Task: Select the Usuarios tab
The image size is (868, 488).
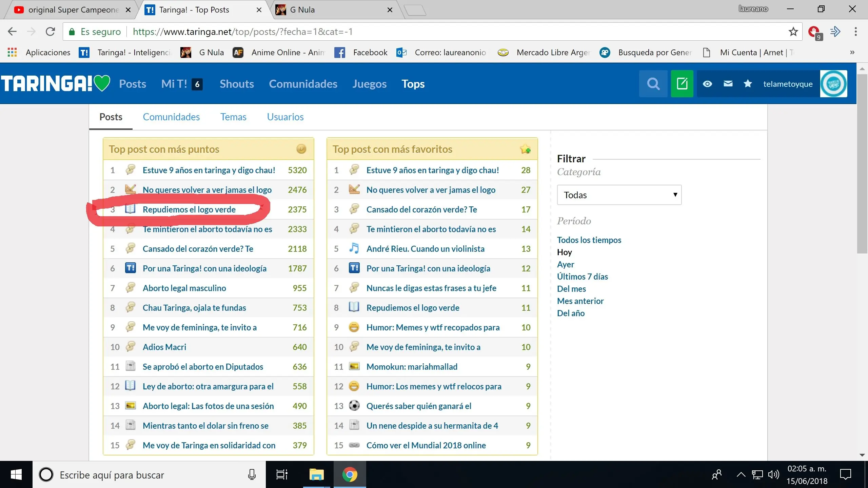Action: coord(285,117)
